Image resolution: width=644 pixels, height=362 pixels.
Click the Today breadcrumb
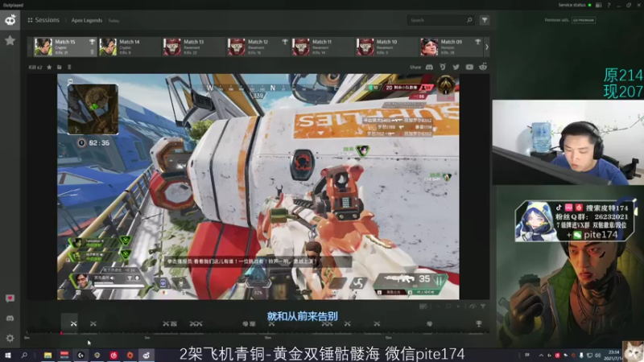pos(114,21)
